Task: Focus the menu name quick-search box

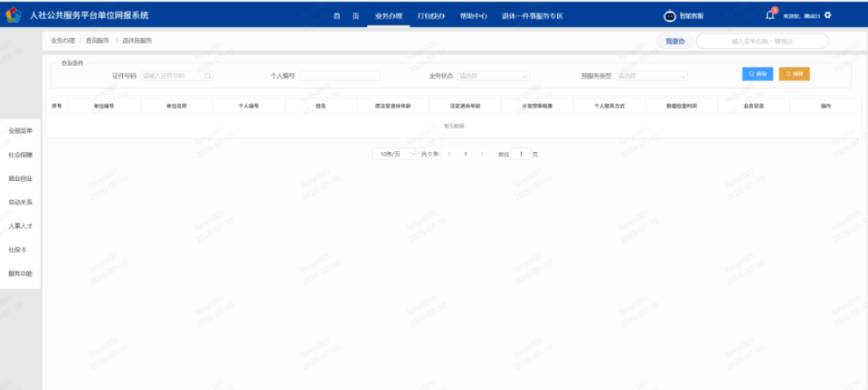Action: click(762, 41)
